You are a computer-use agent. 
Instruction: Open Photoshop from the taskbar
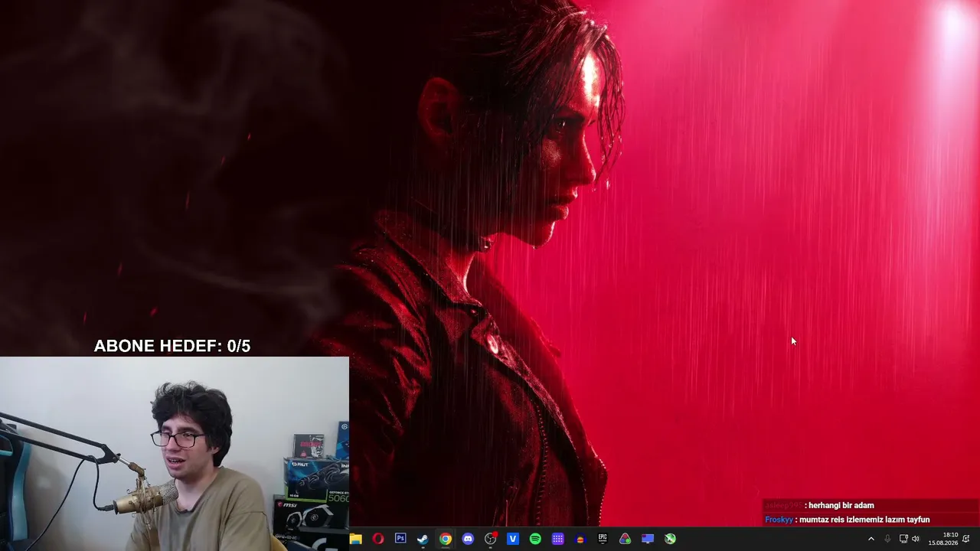pos(400,539)
